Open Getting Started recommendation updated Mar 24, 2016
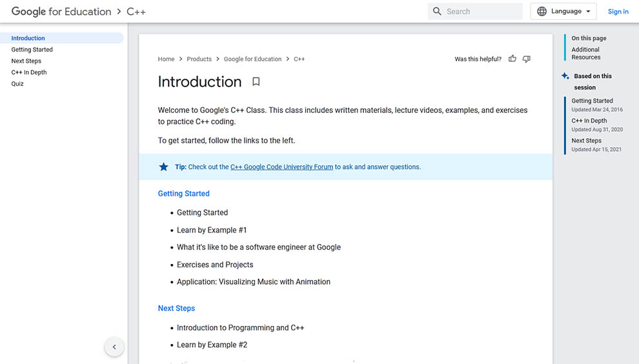This screenshot has width=639, height=364. (x=597, y=105)
